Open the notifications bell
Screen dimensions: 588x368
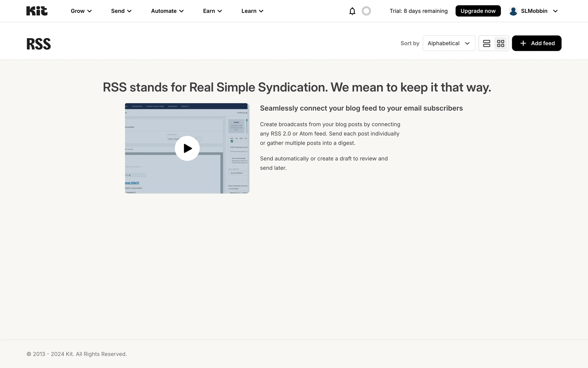point(352,11)
